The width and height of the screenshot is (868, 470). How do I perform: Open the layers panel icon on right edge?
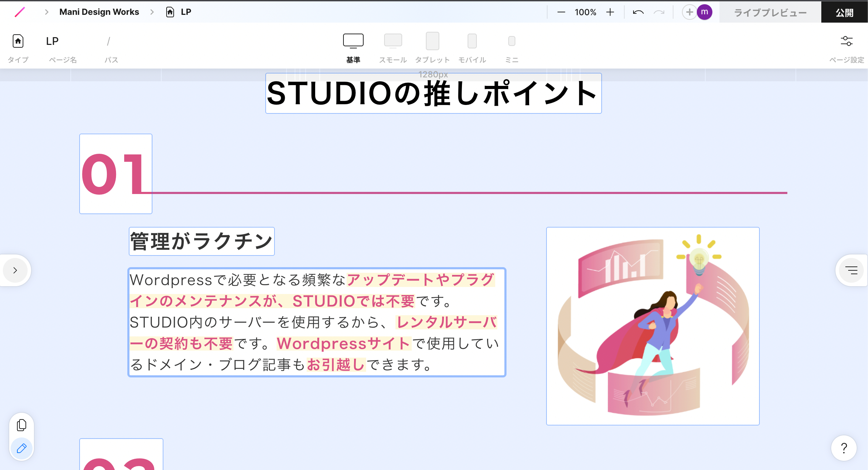pos(851,270)
